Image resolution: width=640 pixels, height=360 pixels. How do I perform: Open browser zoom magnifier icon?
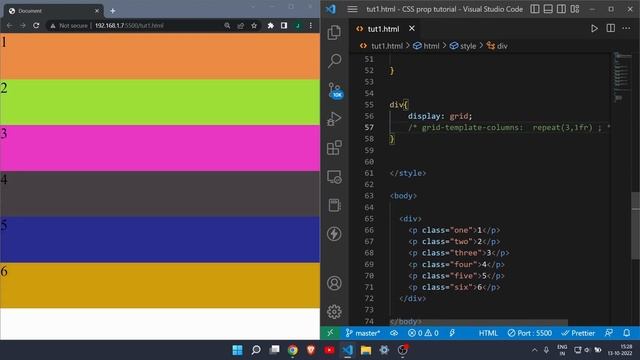[x=227, y=25]
